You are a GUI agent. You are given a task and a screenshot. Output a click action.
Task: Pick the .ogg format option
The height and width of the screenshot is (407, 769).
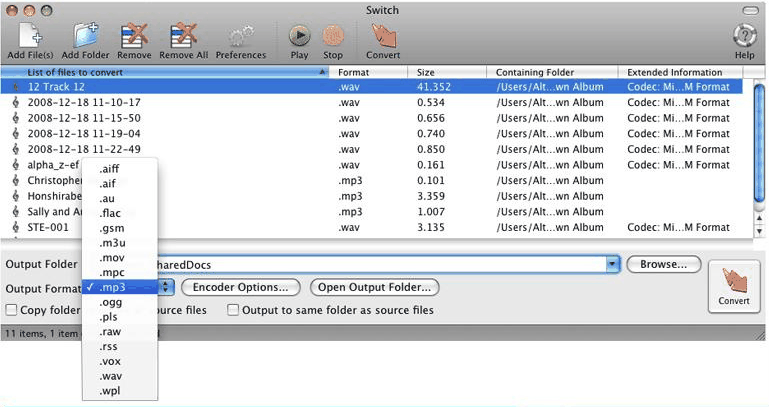(x=110, y=302)
